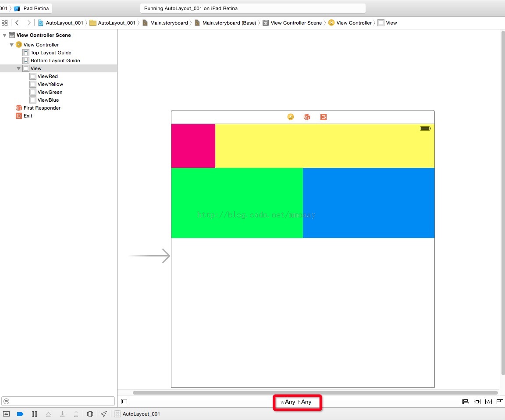Select the storyboard entry point arrow
Image resolution: width=505 pixels, height=420 pixels.
tap(150, 256)
